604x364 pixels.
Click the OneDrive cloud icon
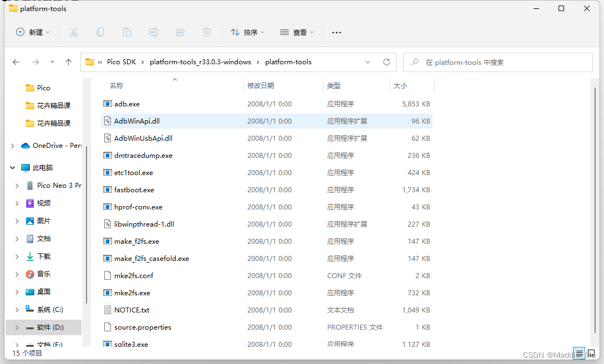click(x=26, y=146)
